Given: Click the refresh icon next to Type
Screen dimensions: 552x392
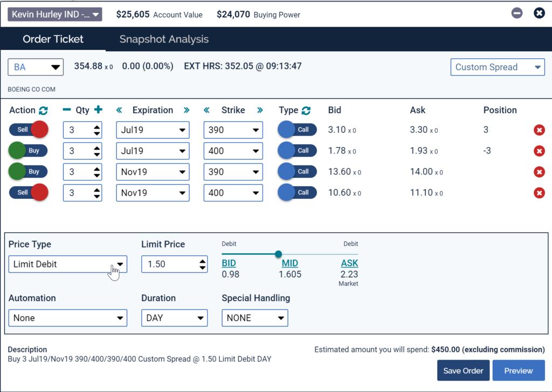Looking at the screenshot, I should pos(306,110).
